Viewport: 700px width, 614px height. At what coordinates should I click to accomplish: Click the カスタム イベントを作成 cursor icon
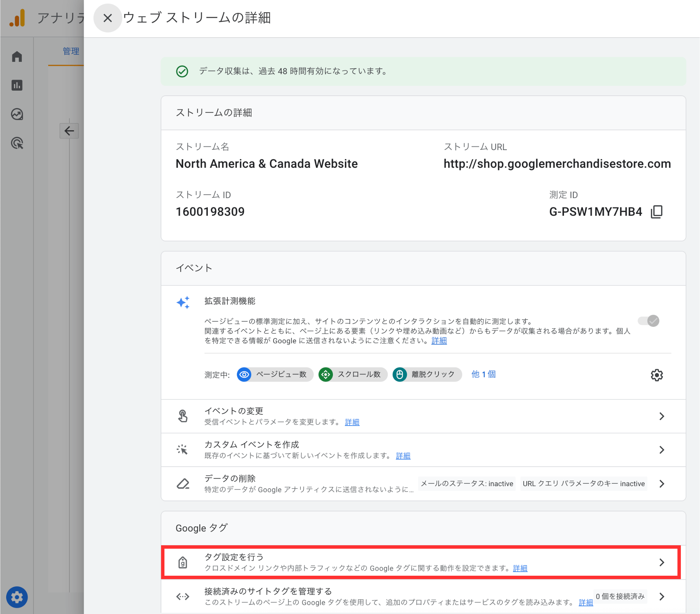pyautogui.click(x=183, y=450)
